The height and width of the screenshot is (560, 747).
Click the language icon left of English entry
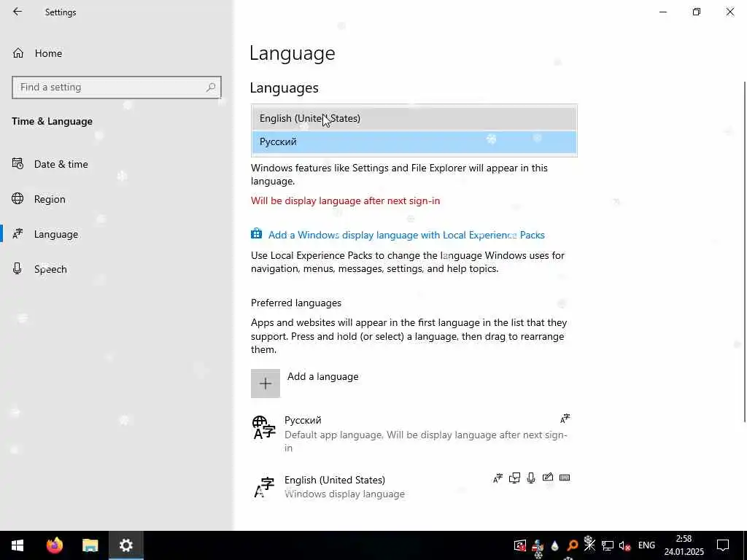tap(264, 487)
